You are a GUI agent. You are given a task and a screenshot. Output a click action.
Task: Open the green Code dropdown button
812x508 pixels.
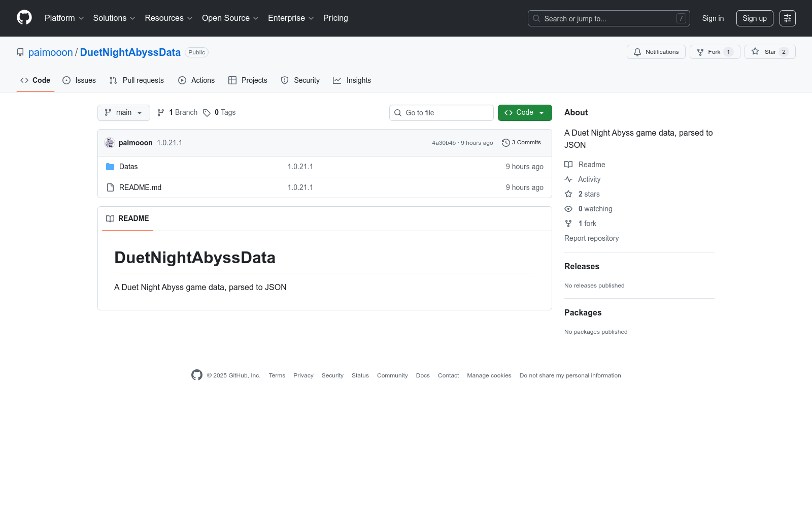click(x=525, y=113)
